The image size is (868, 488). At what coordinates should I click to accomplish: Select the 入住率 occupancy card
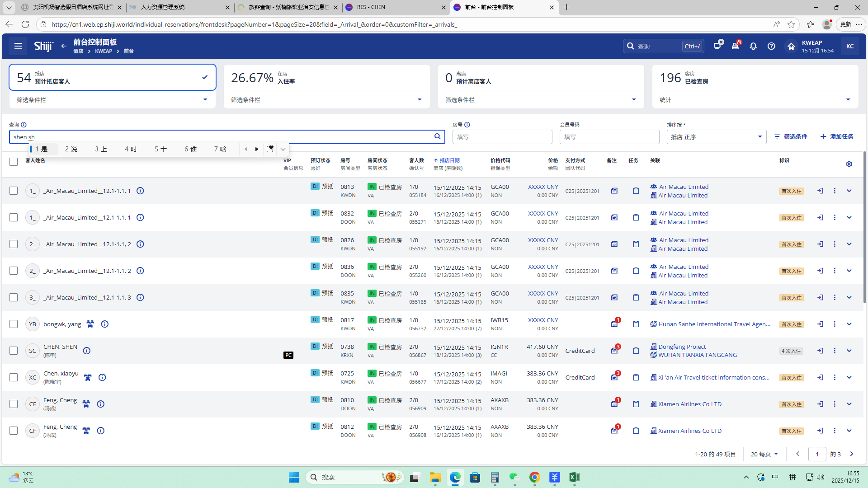point(326,78)
